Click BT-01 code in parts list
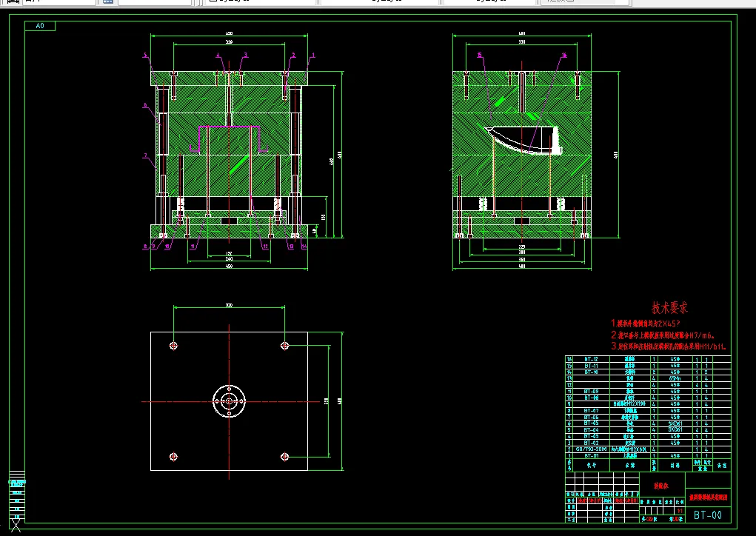The image size is (756, 536). tap(591, 455)
